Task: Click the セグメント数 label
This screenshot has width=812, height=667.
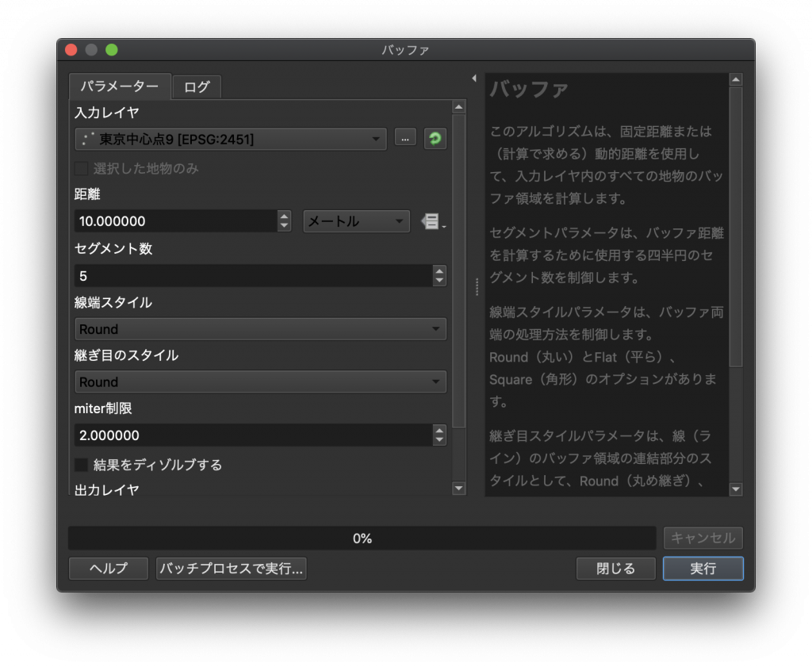Action: 113,248
